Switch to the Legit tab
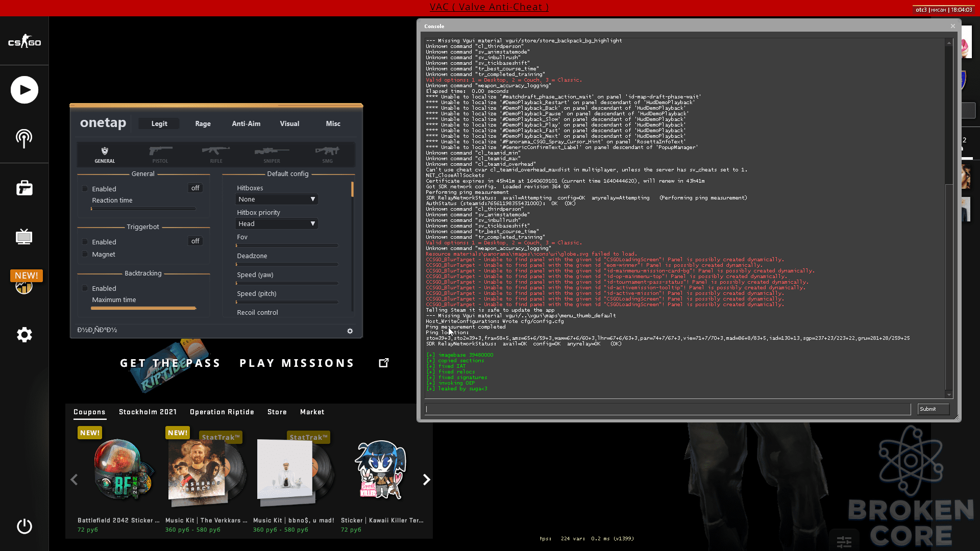Image resolution: width=980 pixels, height=551 pixels. [159, 123]
